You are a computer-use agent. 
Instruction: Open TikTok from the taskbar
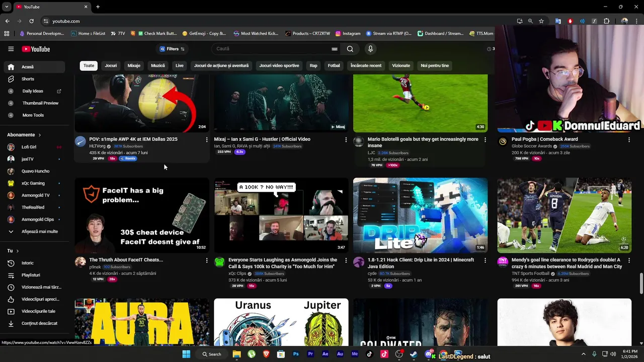pos(370,354)
